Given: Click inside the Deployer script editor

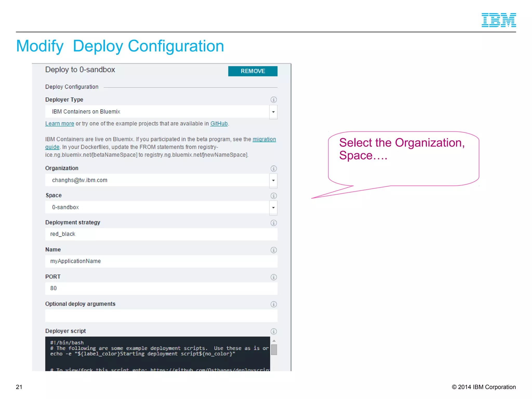Looking at the screenshot, I should tap(157, 354).
